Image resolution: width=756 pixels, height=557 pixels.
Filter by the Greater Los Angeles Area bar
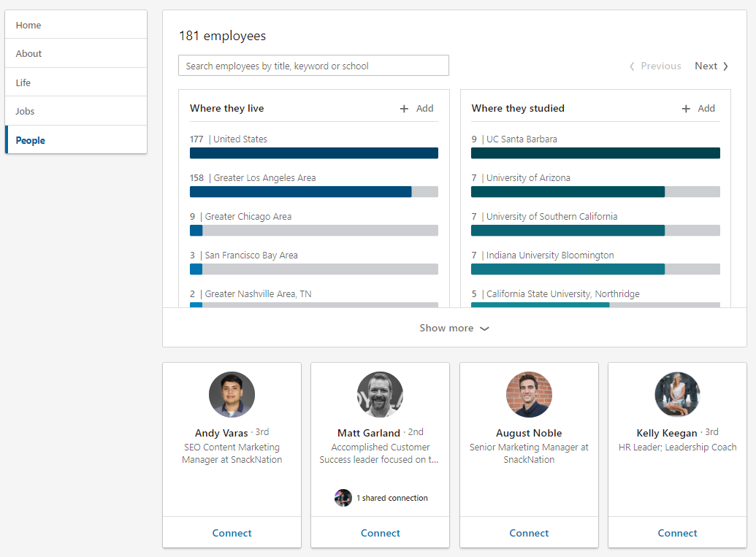click(x=314, y=191)
